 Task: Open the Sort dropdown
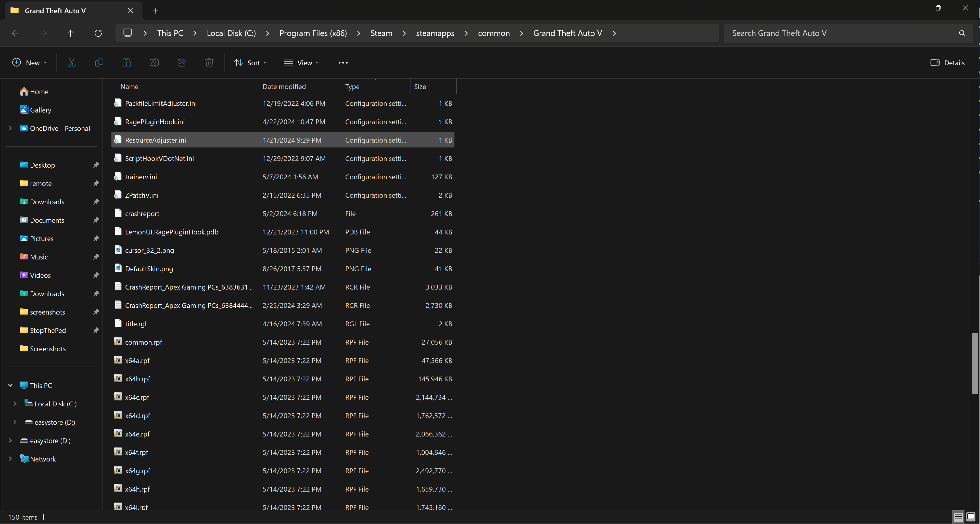pos(250,63)
